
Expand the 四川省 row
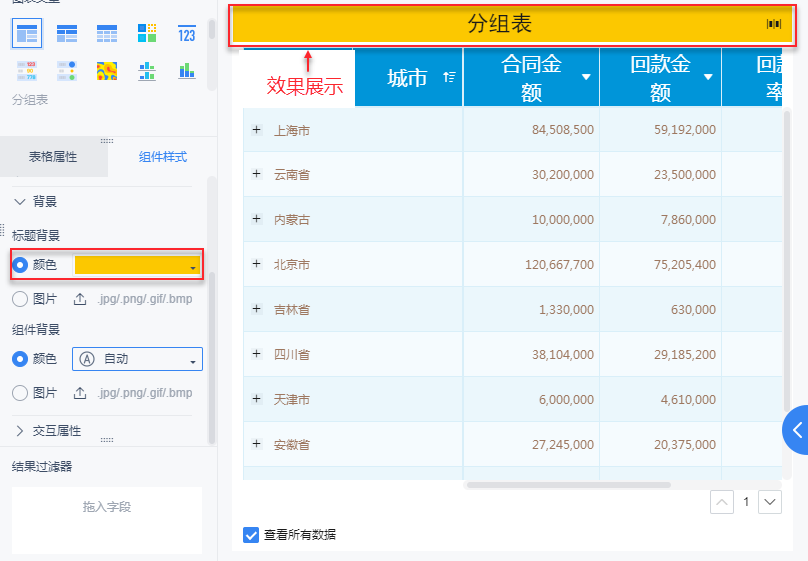(257, 353)
